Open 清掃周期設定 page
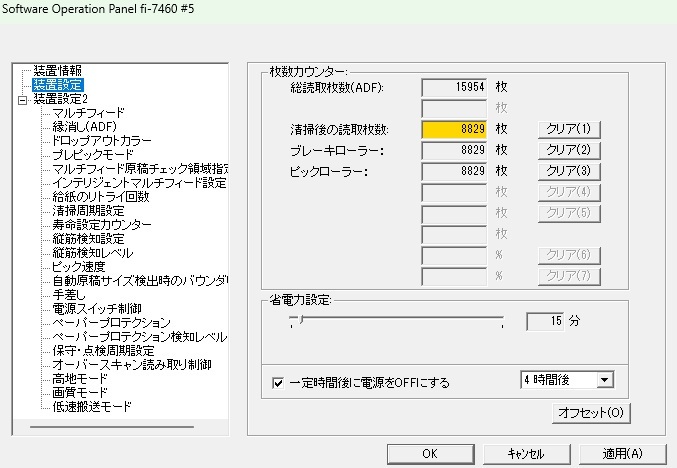The height and width of the screenshot is (468, 677). coord(89,211)
